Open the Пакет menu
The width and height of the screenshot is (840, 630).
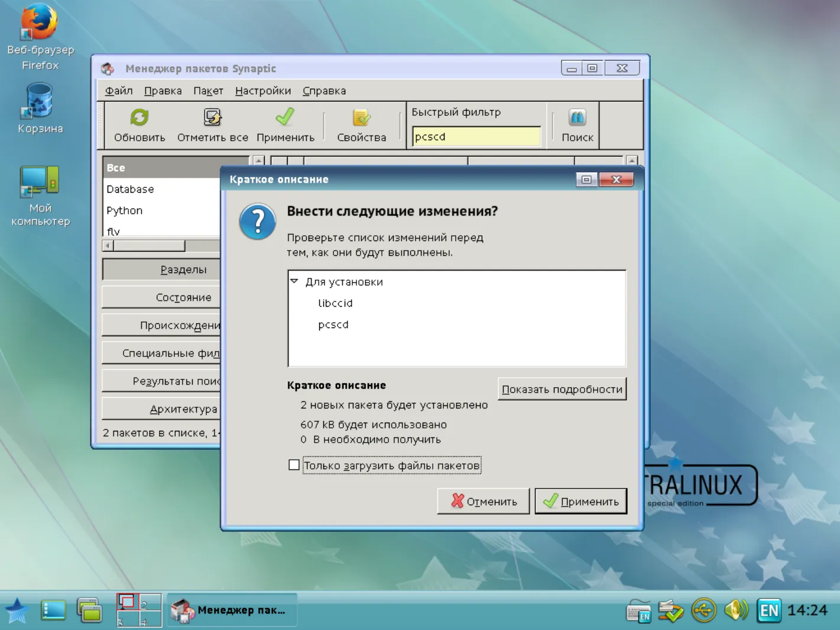tap(208, 90)
